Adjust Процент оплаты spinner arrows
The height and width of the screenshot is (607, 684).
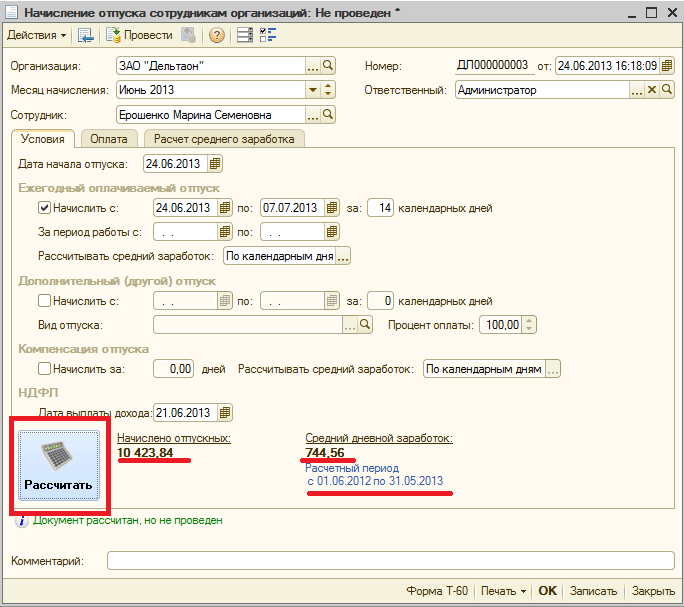529,325
